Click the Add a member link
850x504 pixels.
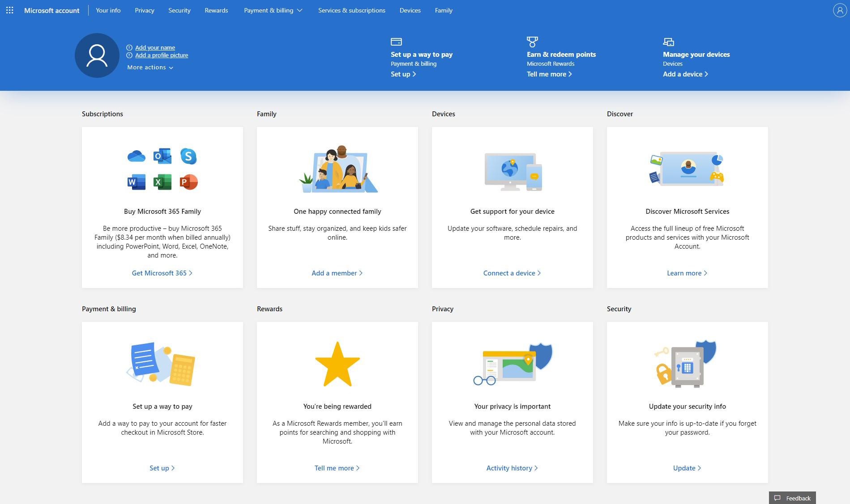337,273
